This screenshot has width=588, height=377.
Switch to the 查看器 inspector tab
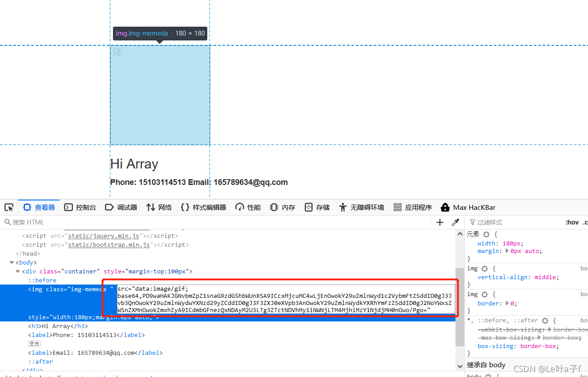click(39, 207)
